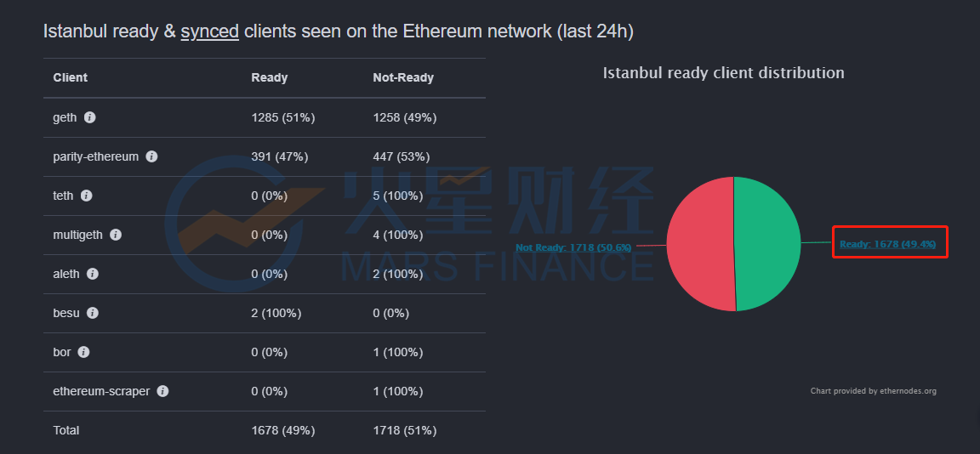Open the besu info icon
Screen dimensions: 980x454
pyautogui.click(x=93, y=313)
